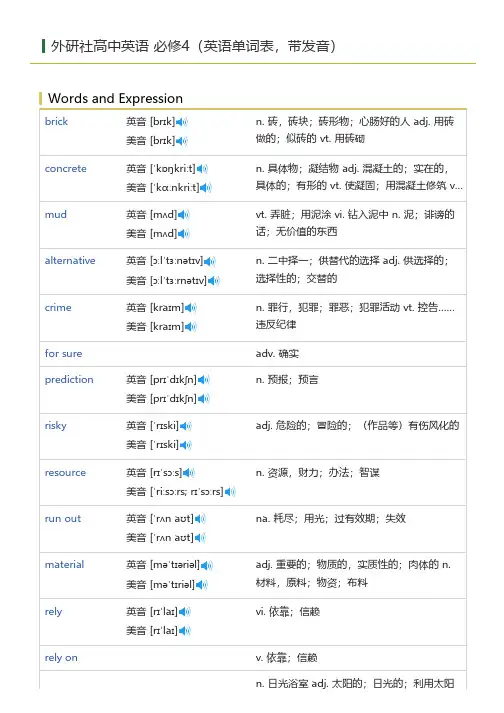
Task: Play American pronunciation audio for brick
Action: (x=181, y=141)
